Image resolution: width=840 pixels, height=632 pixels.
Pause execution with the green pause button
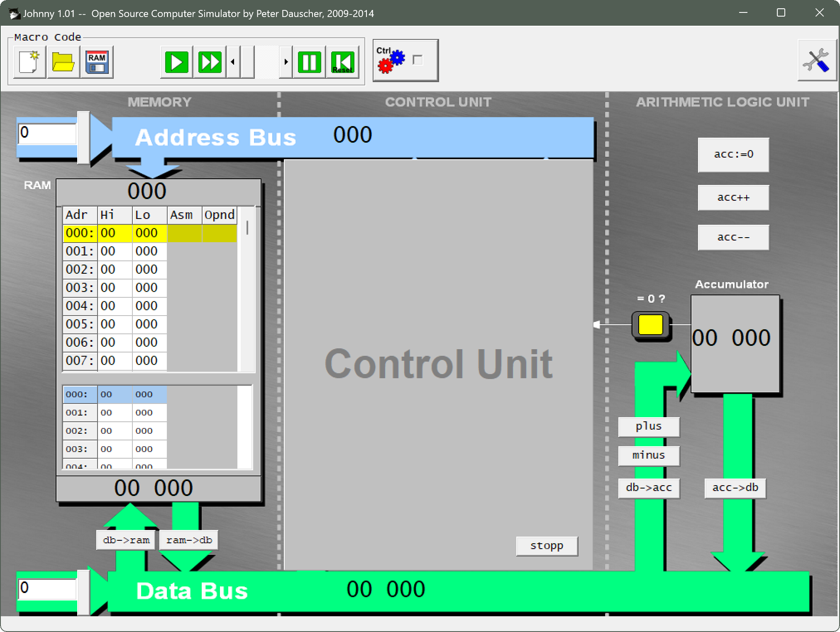pyautogui.click(x=309, y=62)
